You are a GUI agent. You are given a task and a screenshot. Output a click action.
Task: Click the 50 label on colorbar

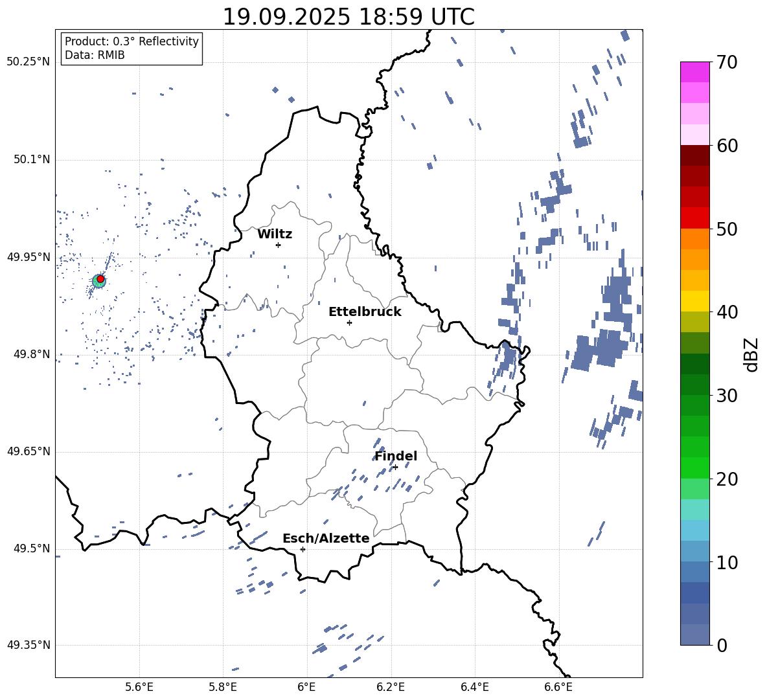click(x=727, y=229)
